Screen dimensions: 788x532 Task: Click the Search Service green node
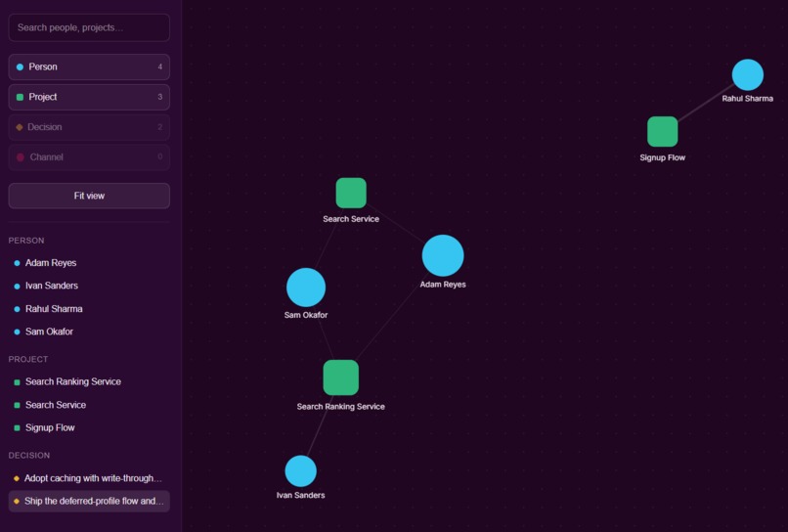click(x=351, y=193)
